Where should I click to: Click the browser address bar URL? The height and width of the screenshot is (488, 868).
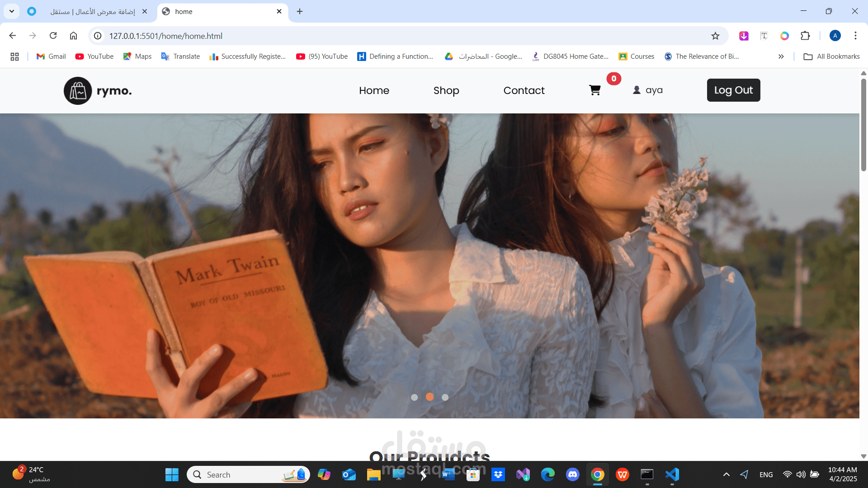(x=165, y=36)
